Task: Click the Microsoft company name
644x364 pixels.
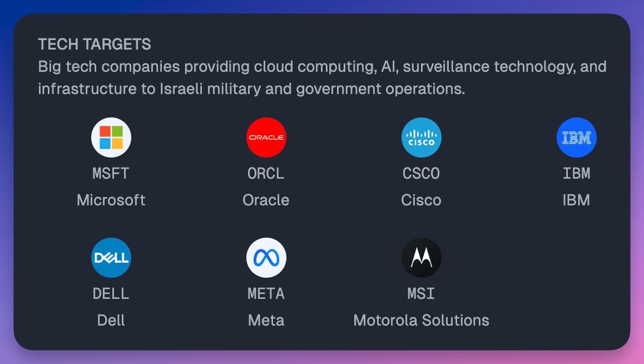Action: pos(111,200)
